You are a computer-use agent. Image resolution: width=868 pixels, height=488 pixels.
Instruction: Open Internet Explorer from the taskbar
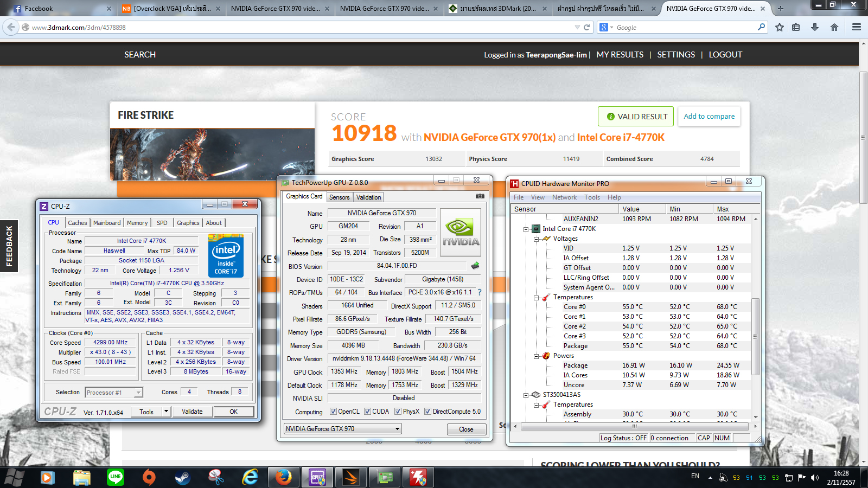[x=250, y=478]
